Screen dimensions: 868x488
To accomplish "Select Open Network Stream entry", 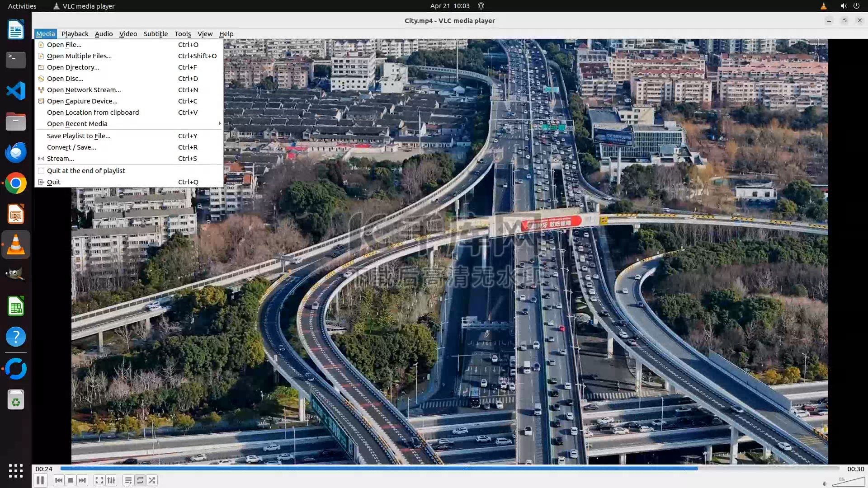I will point(84,90).
